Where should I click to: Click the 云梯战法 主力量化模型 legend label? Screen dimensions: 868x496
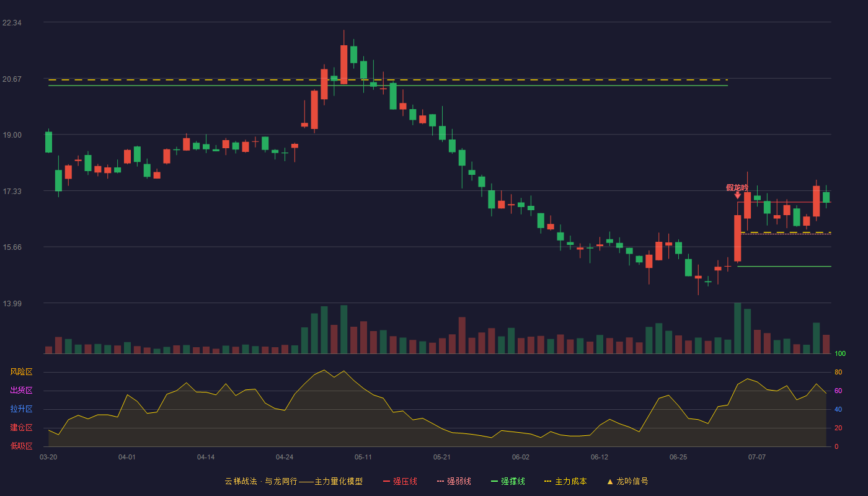click(x=293, y=481)
